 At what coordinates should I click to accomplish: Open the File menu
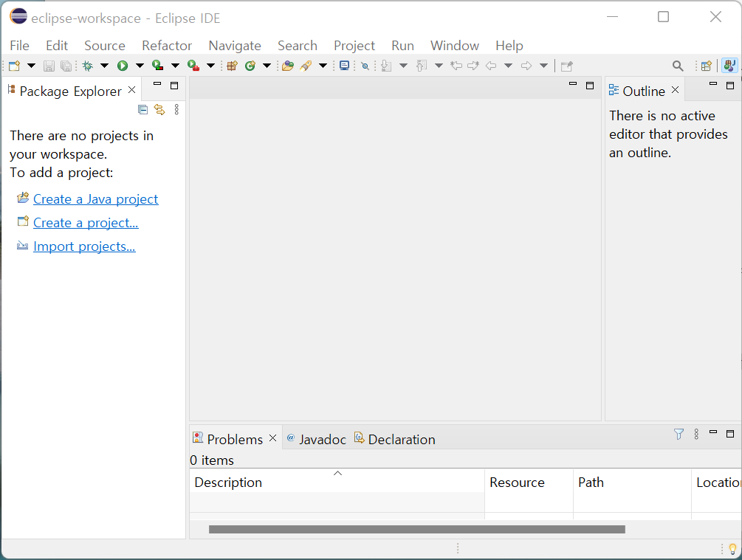[x=19, y=46]
